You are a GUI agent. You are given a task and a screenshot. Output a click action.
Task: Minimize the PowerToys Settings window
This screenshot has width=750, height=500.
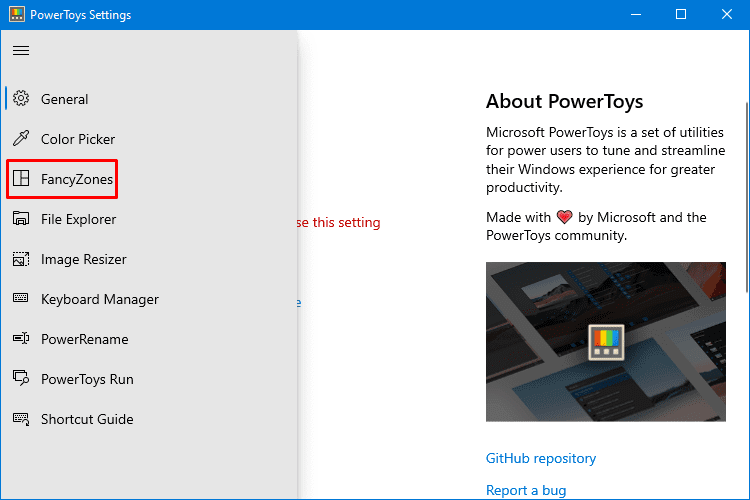[636, 14]
